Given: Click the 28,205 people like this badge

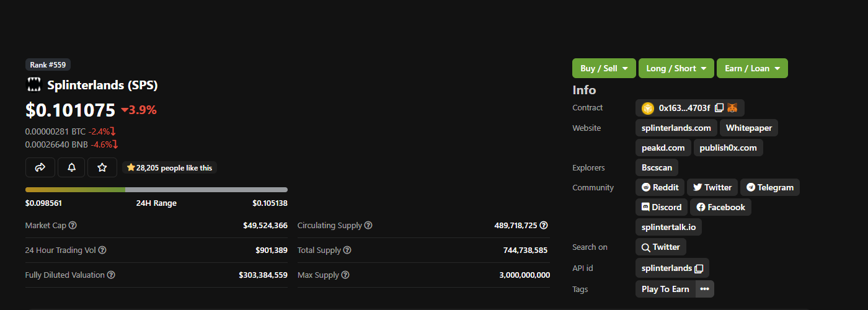Looking at the screenshot, I should coord(169,167).
